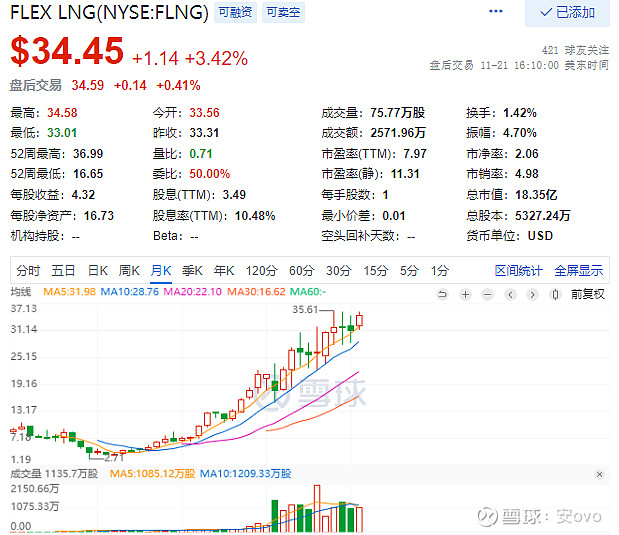Image resolution: width=619 pixels, height=535 pixels.
Task: Click the volume MA10:1209.33万股 label
Action: pyautogui.click(x=246, y=474)
